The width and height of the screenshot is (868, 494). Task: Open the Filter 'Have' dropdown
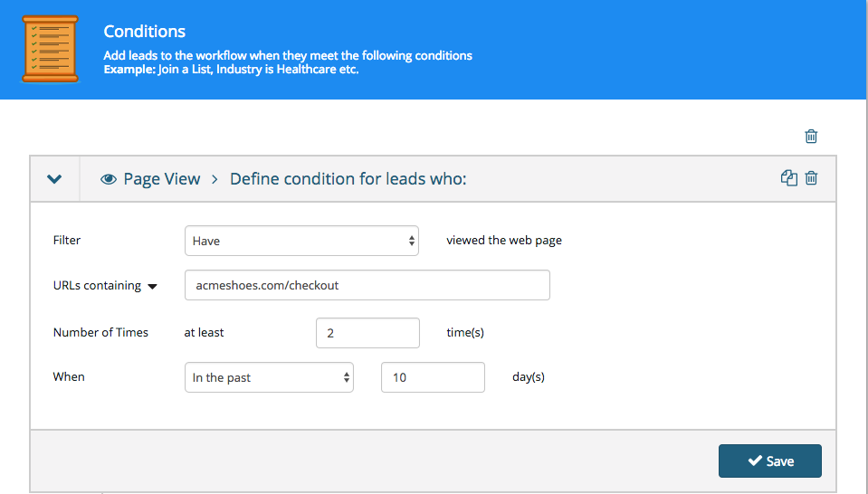(x=301, y=241)
